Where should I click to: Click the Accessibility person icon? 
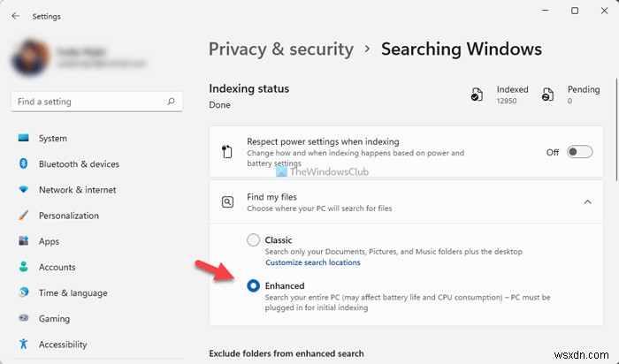click(23, 344)
